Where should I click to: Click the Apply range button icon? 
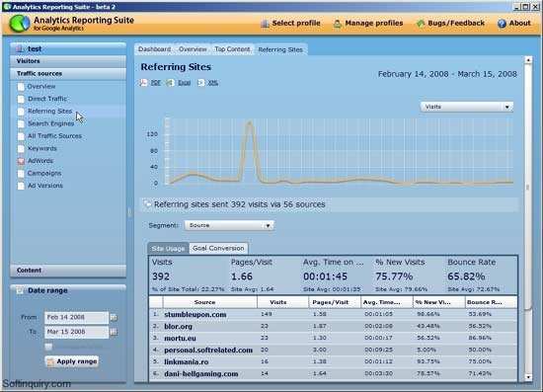pos(50,361)
